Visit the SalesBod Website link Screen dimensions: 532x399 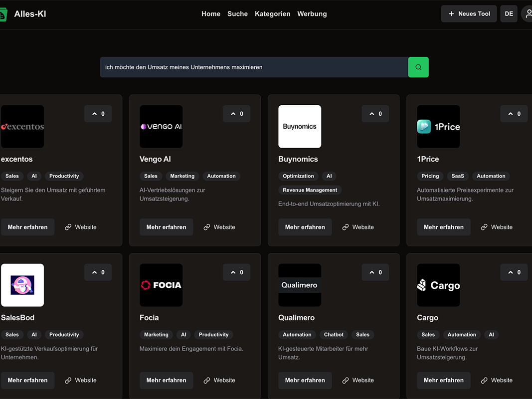click(x=81, y=381)
